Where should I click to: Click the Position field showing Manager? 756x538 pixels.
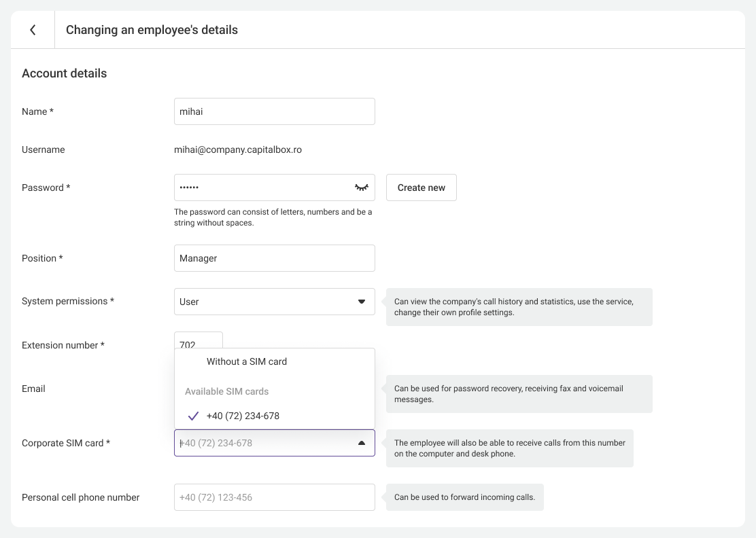(274, 258)
